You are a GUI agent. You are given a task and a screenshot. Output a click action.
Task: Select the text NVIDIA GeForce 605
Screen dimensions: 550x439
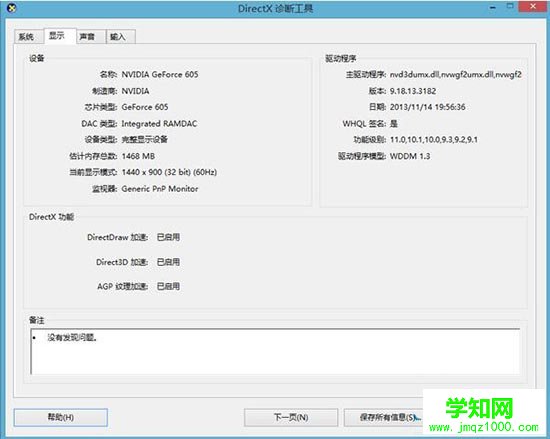(x=160, y=74)
